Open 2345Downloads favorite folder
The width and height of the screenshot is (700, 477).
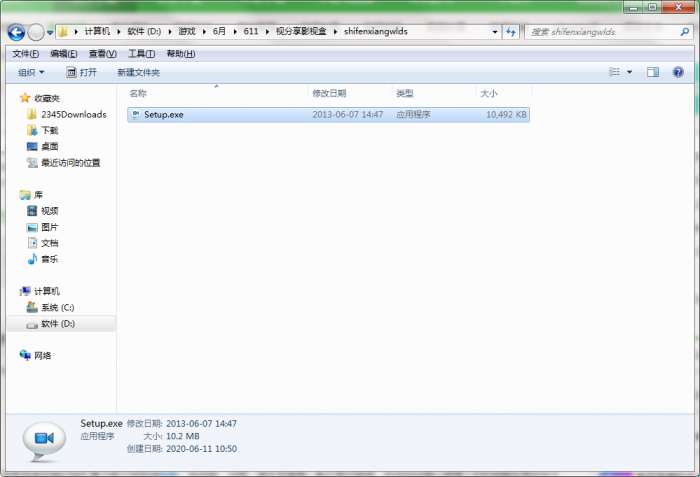point(74,114)
